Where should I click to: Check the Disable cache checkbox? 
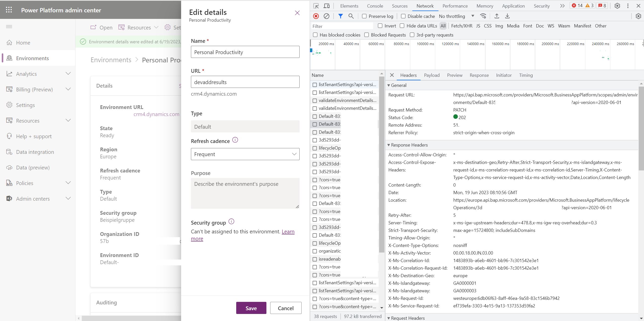coord(403,16)
